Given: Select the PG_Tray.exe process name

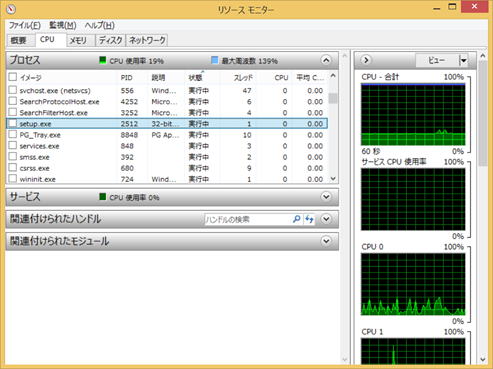Looking at the screenshot, I should (40, 135).
